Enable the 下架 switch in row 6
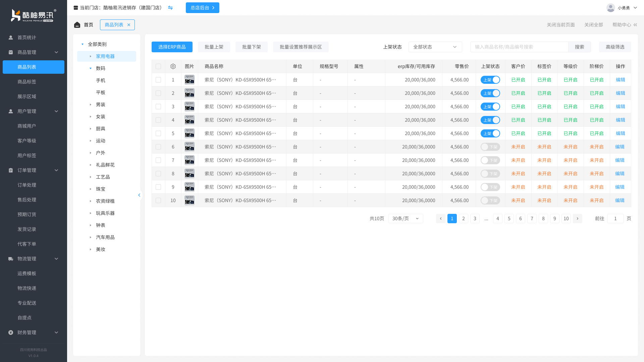The height and width of the screenshot is (362, 644). click(x=490, y=147)
